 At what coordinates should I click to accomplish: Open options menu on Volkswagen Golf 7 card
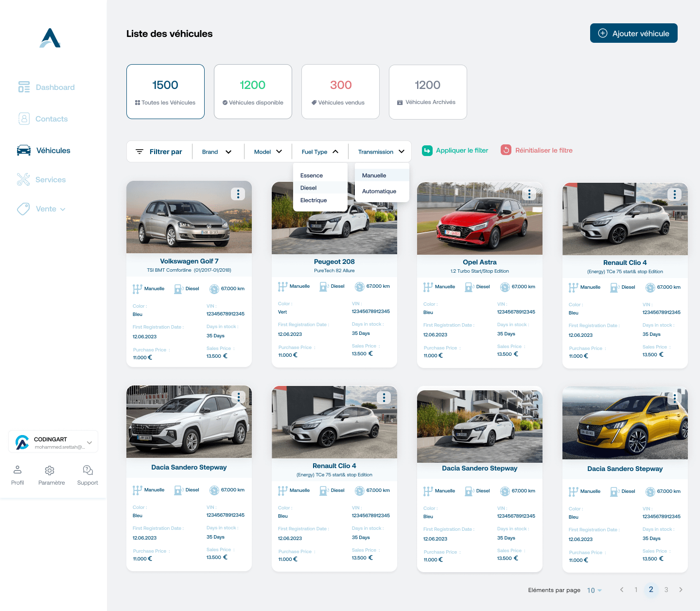point(238,194)
